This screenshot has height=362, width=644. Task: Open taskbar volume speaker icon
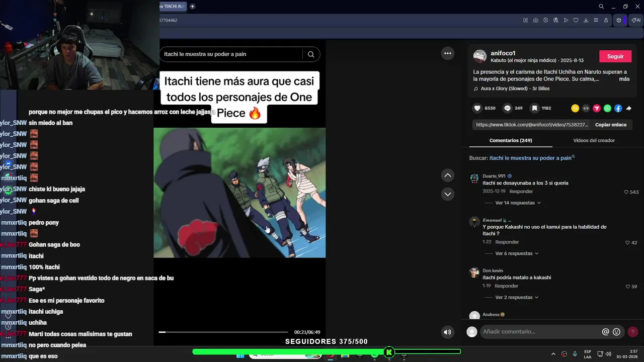click(x=609, y=354)
